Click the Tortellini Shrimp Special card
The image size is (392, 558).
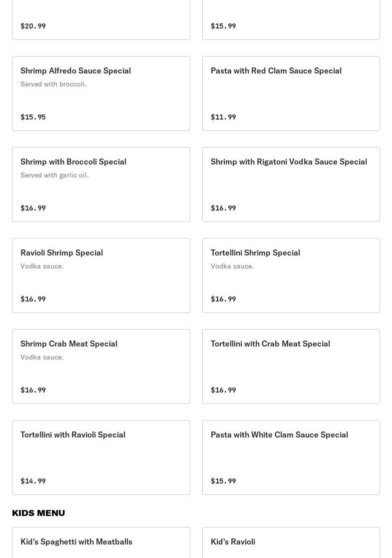pos(291,275)
